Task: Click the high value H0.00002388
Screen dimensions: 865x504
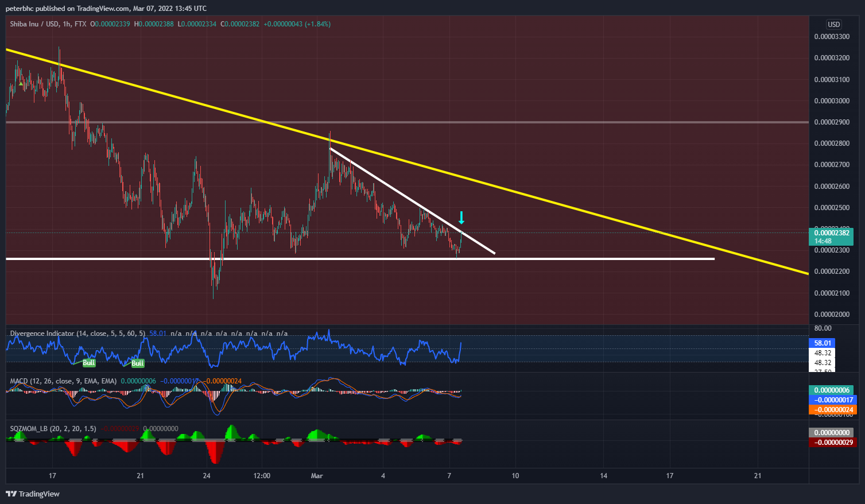Action: click(154, 24)
